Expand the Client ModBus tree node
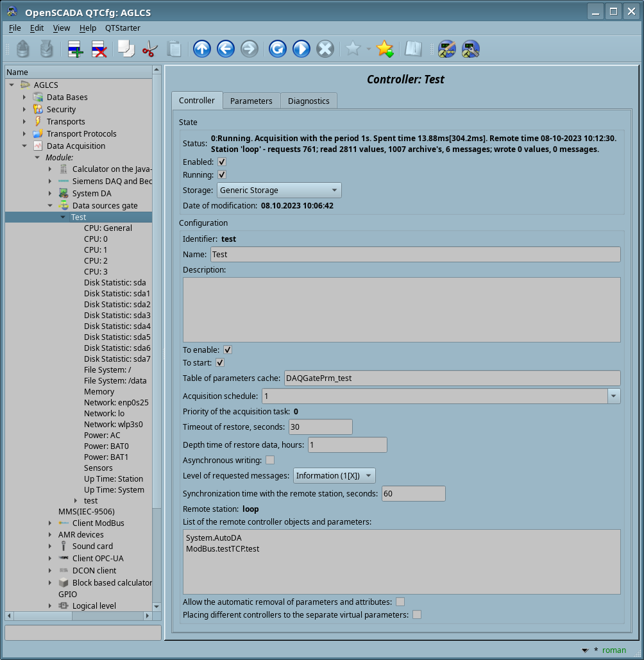Viewport: 644px width, 660px height. (50, 523)
